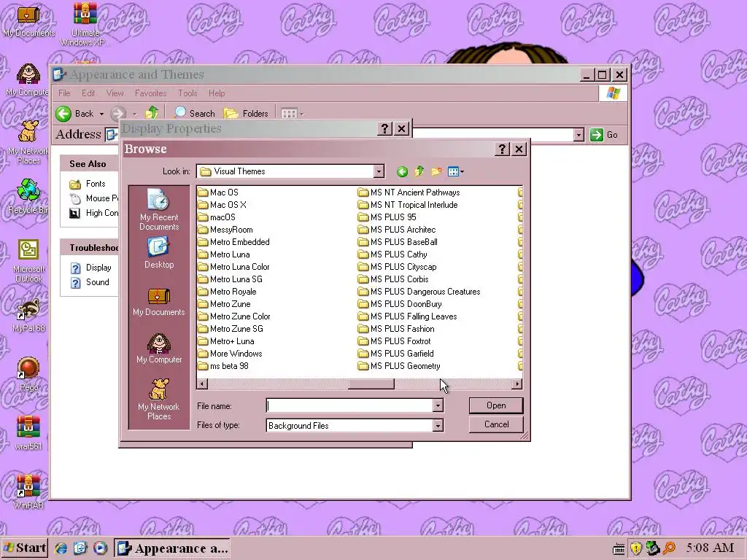Toggle Folders pane in explorer toolbar
The width and height of the screenshot is (747, 560).
point(247,113)
